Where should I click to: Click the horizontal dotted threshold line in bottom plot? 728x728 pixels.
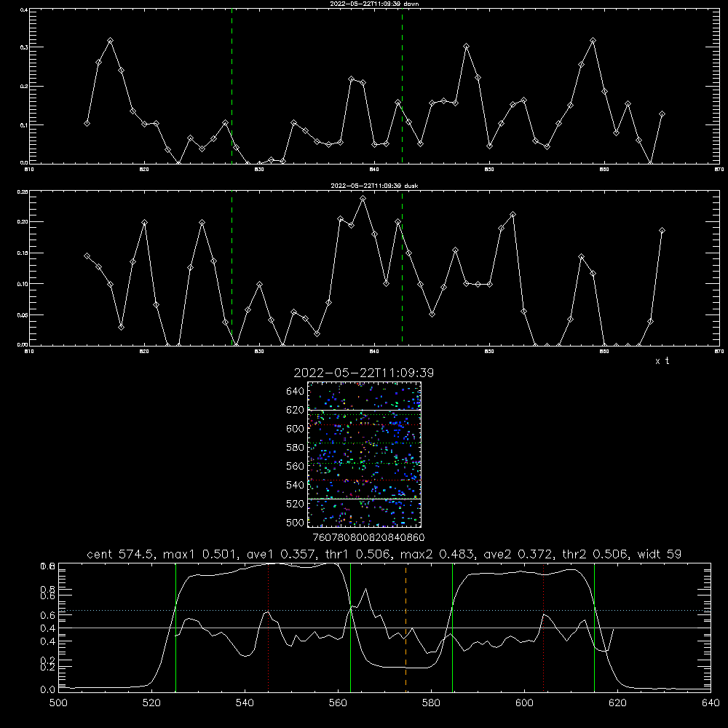(384, 610)
